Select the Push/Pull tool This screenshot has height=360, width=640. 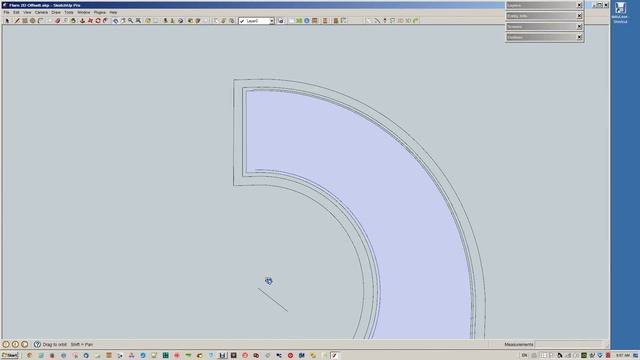pos(82,20)
